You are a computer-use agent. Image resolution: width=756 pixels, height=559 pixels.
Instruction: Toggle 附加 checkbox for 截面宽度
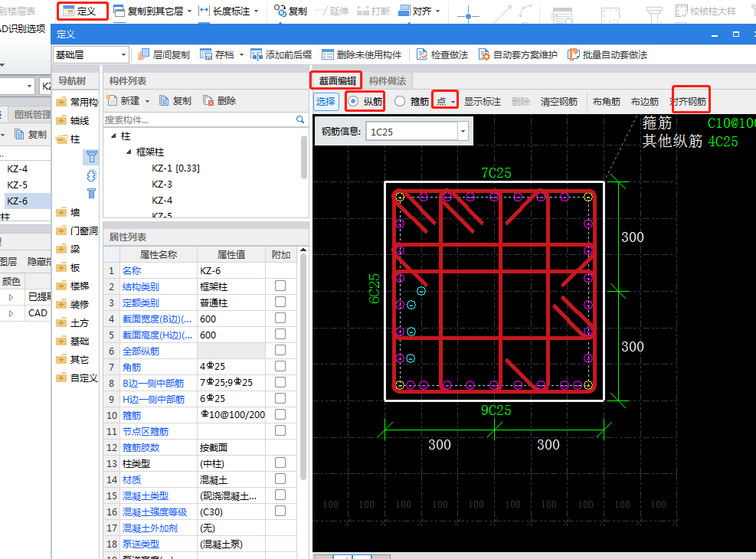(x=280, y=318)
